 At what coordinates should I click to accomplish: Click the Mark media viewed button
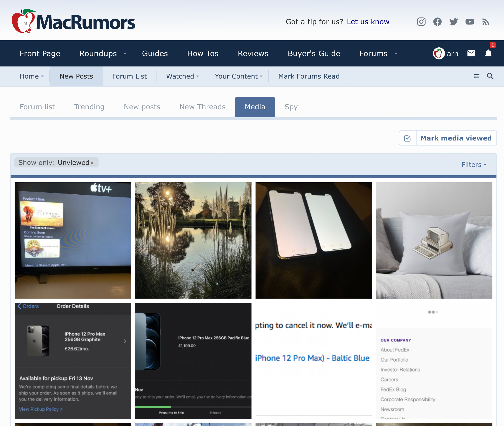tap(456, 138)
